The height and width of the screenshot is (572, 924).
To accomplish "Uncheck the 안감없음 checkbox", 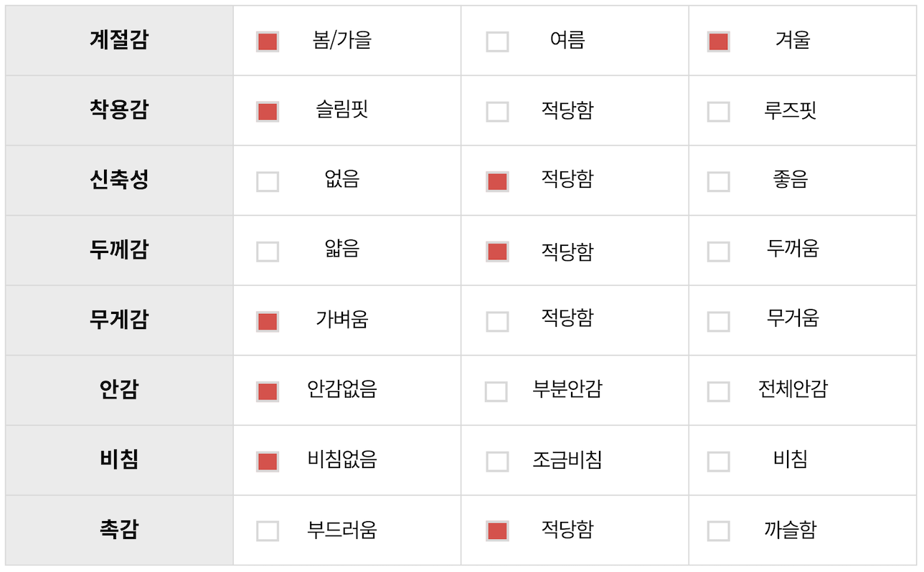I will click(x=268, y=391).
